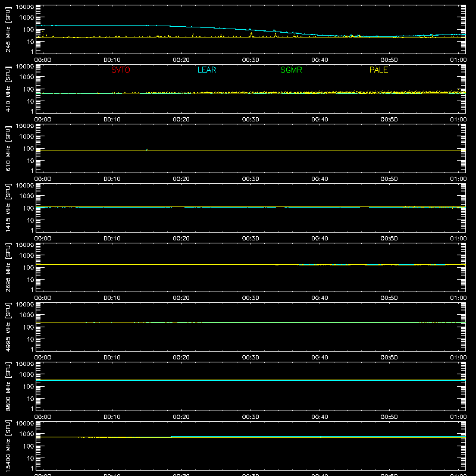
Task: Click the red SVTO station legend label
Action: [121, 70]
